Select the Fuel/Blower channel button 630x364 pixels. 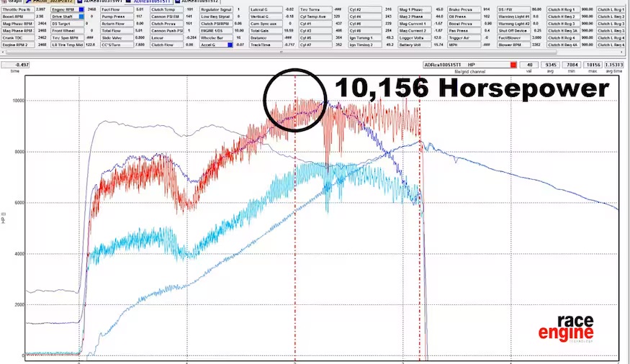pyautogui.click(x=514, y=37)
